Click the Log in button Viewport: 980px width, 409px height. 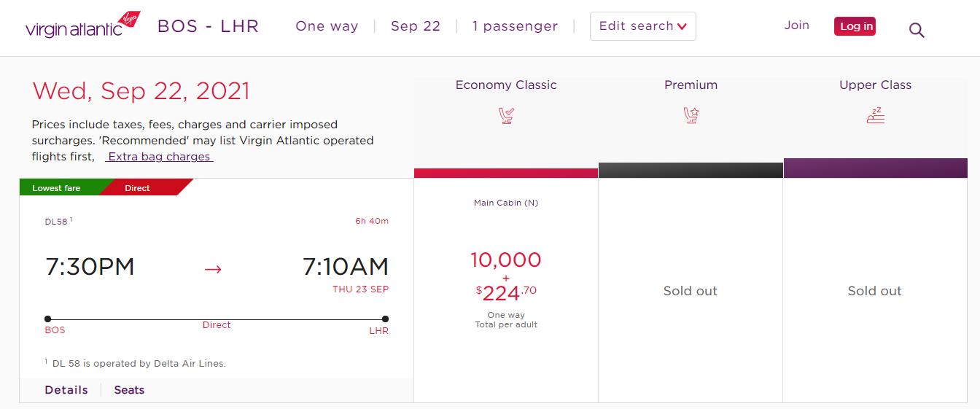click(x=855, y=26)
